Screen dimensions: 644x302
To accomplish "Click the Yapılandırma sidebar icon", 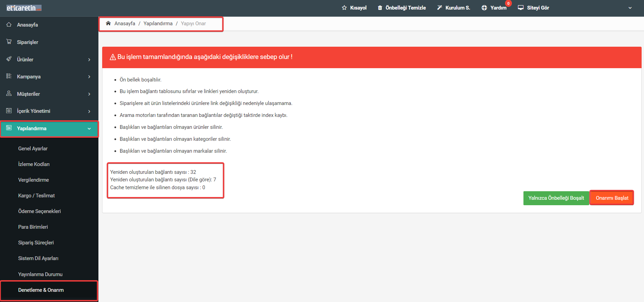I will (9, 128).
